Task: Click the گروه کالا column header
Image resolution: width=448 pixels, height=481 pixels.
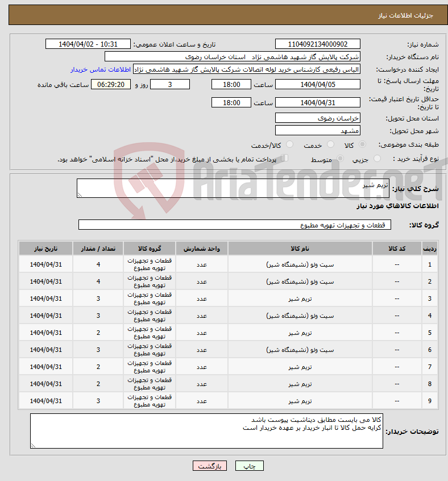Action: tap(150, 248)
